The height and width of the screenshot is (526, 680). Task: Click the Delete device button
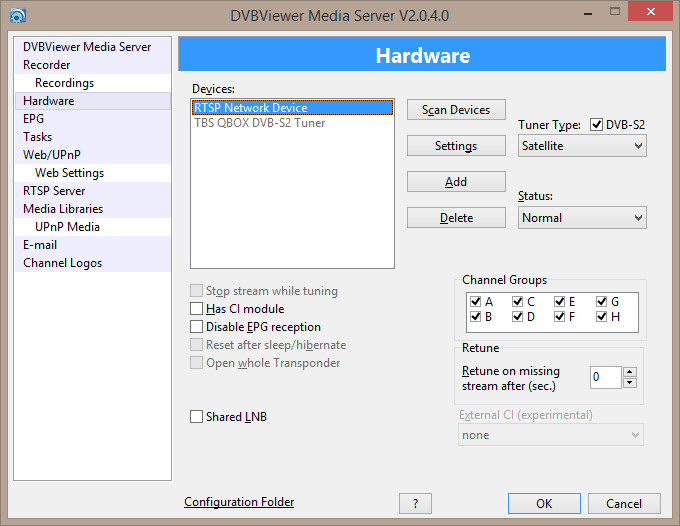coord(456,218)
